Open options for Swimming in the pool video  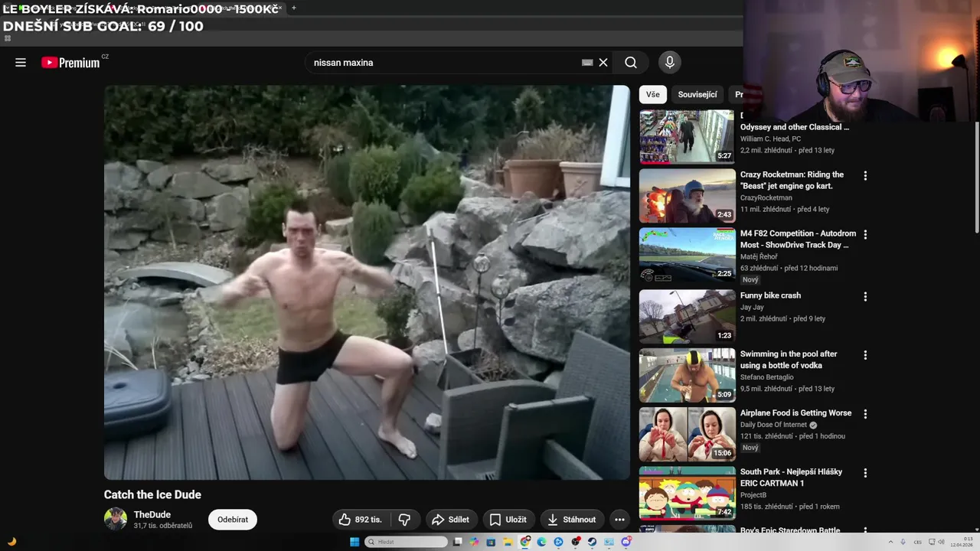pos(865,355)
